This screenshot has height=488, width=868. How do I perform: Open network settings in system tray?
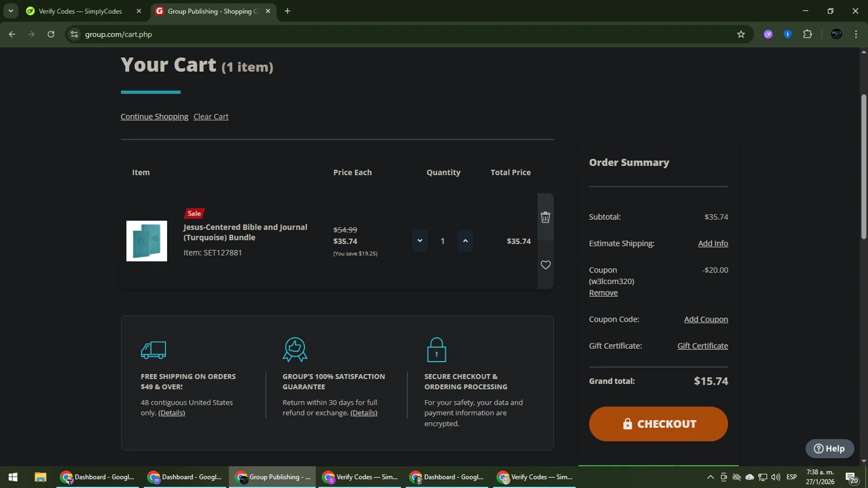coord(763,477)
